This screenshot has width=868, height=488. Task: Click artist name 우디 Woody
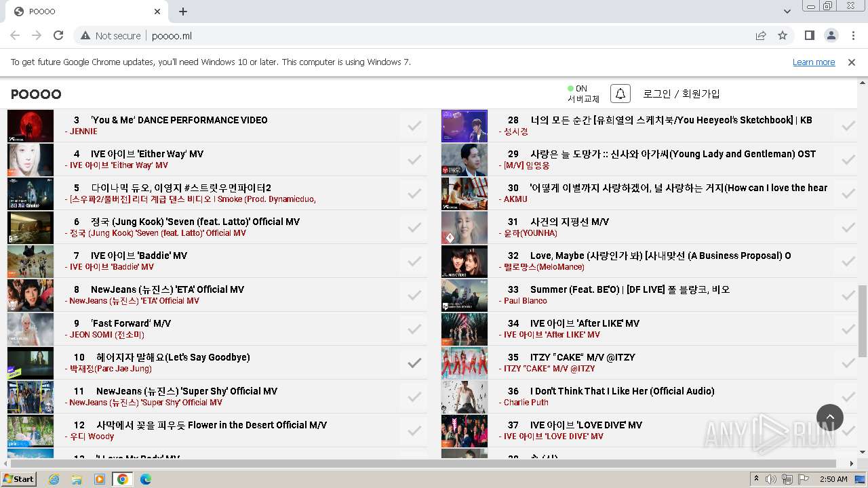tap(92, 436)
